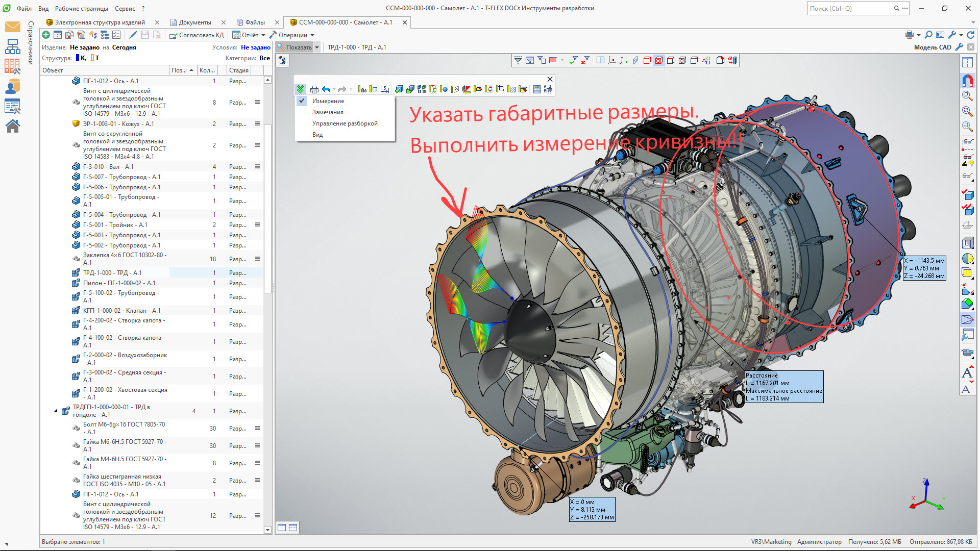The height and width of the screenshot is (551, 980).
Task: Click the filter funnel icon above 3D view
Action: coord(518,60)
